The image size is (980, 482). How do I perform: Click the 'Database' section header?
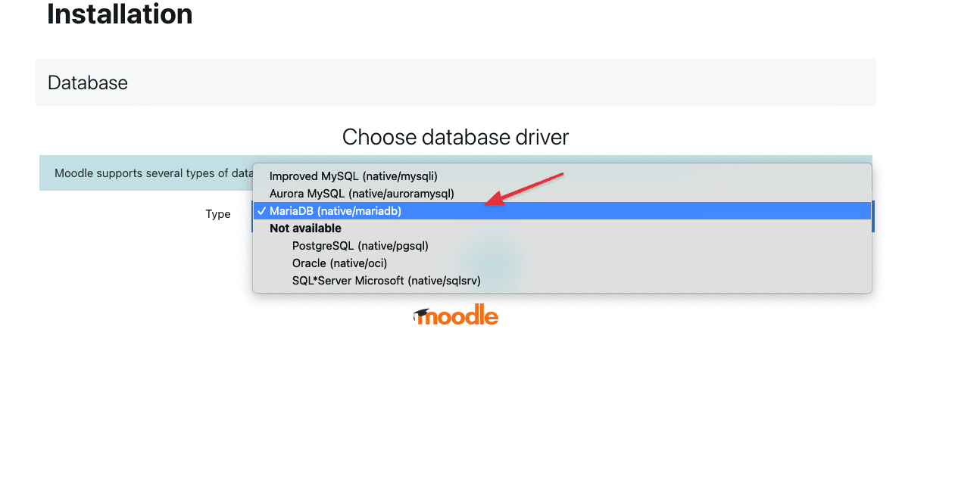(88, 82)
